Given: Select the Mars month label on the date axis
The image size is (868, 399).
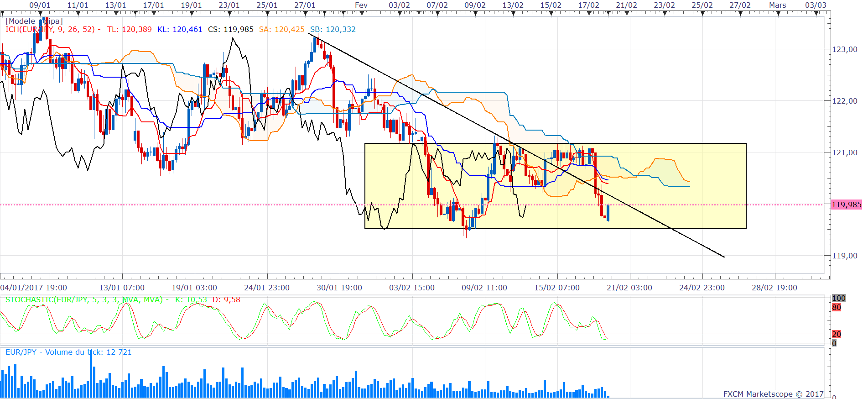Looking at the screenshot, I should point(778,5).
